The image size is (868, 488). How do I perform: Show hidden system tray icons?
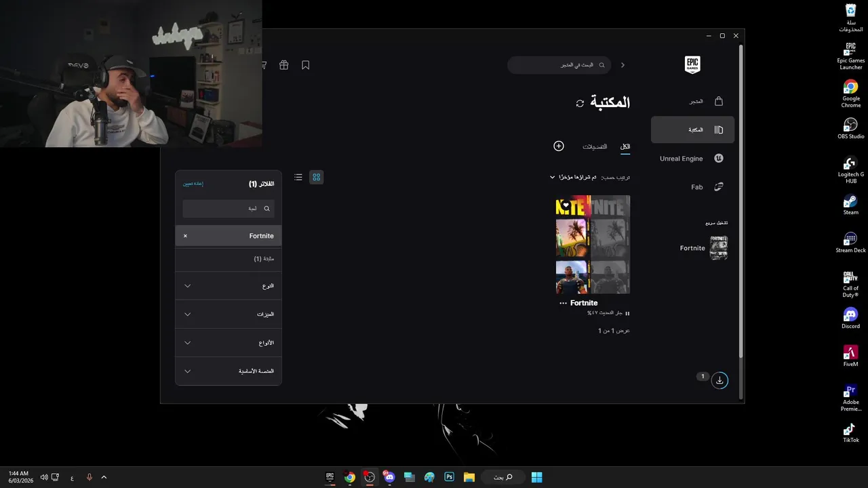coord(104,477)
